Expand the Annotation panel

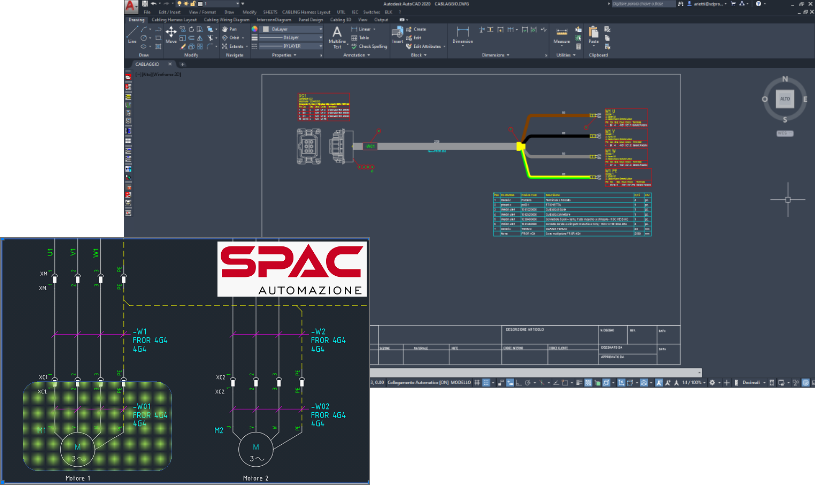(x=356, y=55)
